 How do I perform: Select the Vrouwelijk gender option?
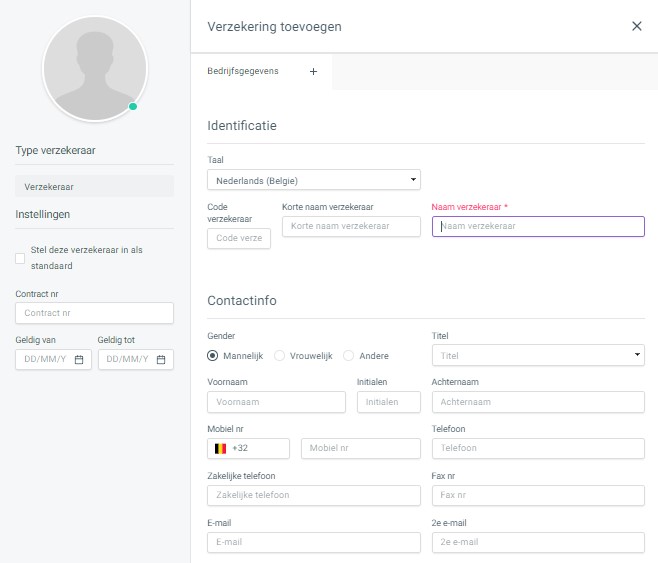[x=279, y=356]
